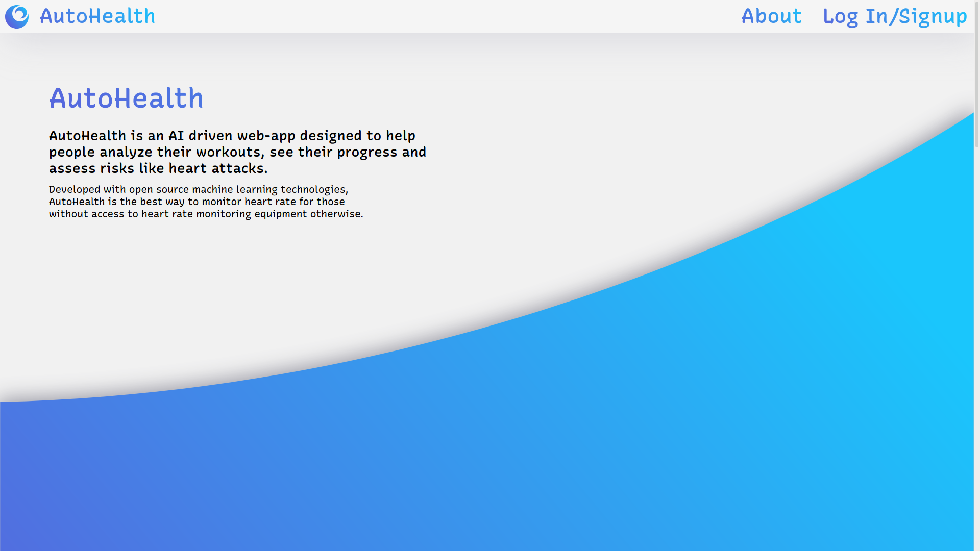The height and width of the screenshot is (551, 980).
Task: Click the paragraph about open source technologies
Action: point(206,202)
